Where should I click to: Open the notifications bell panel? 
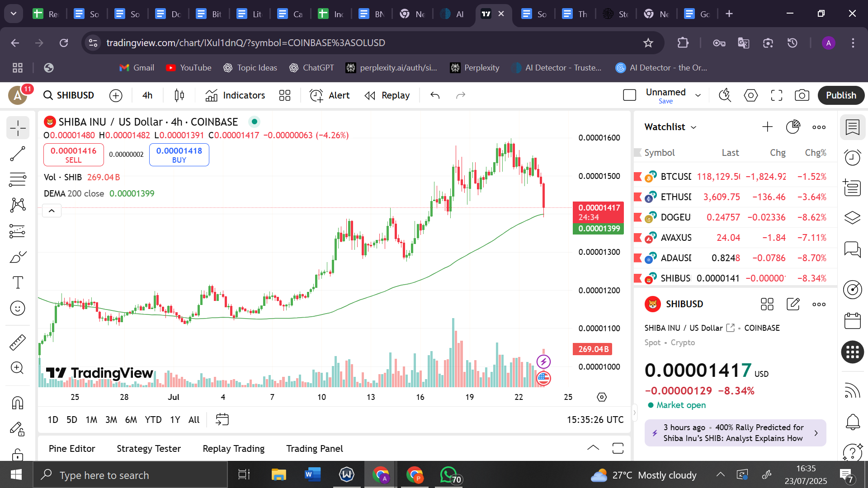853,422
